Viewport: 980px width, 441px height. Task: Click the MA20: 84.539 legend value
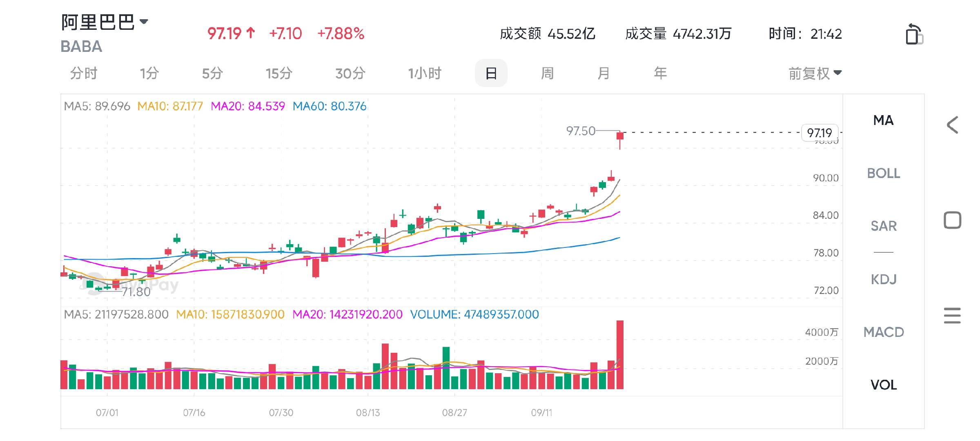tap(248, 106)
